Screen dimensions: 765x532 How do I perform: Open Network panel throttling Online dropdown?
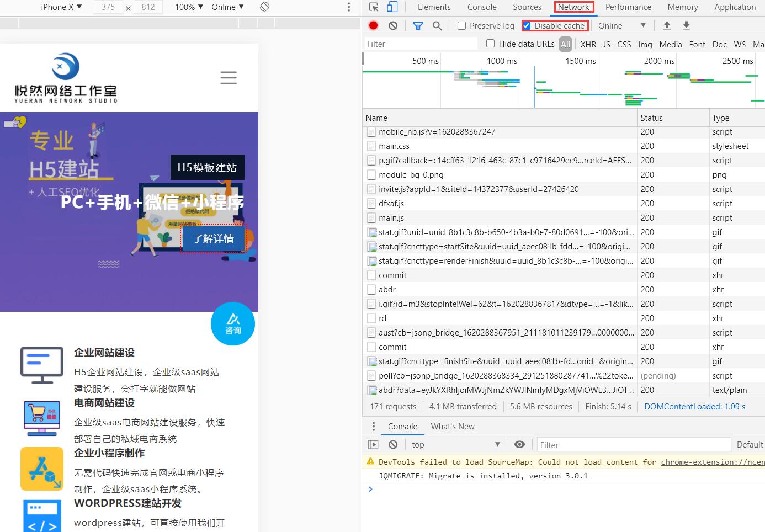coord(621,25)
